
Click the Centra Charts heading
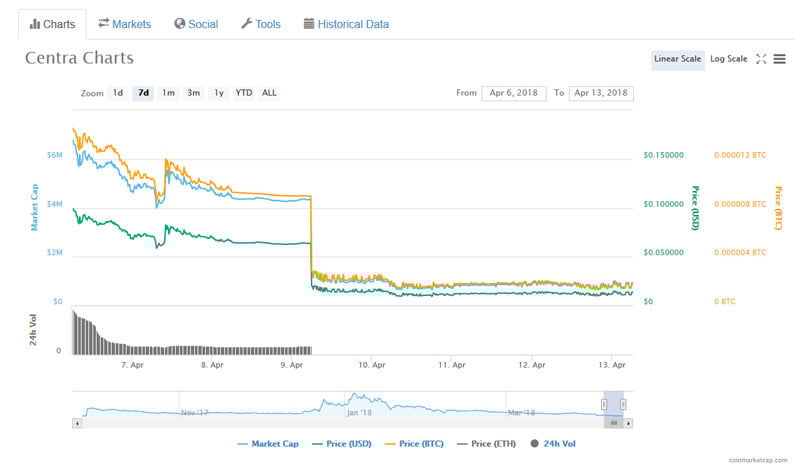[x=79, y=58]
